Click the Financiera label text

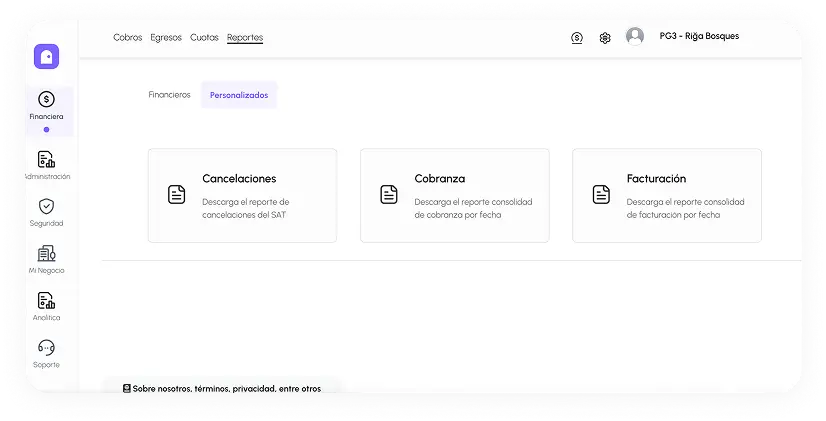click(x=46, y=116)
